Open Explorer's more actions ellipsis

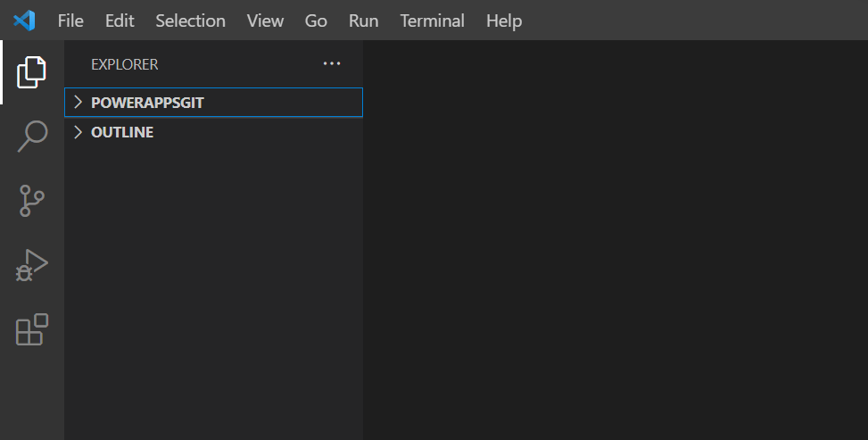[332, 64]
